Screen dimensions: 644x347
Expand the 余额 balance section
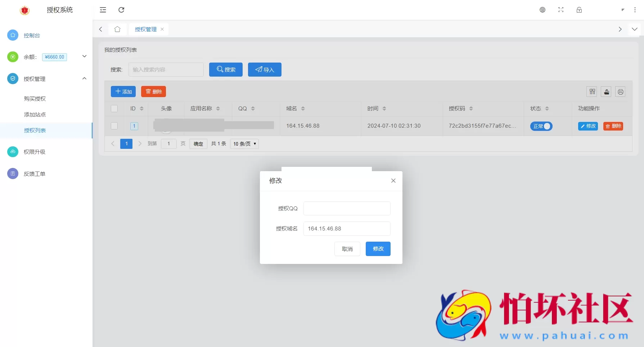tap(84, 56)
